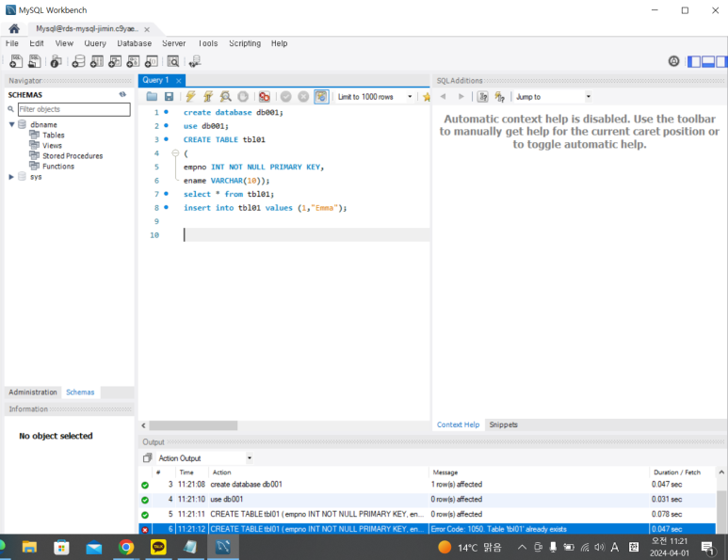Viewport: 728px width, 560px height.
Task: Run Explain on the current statement
Action: tap(226, 97)
